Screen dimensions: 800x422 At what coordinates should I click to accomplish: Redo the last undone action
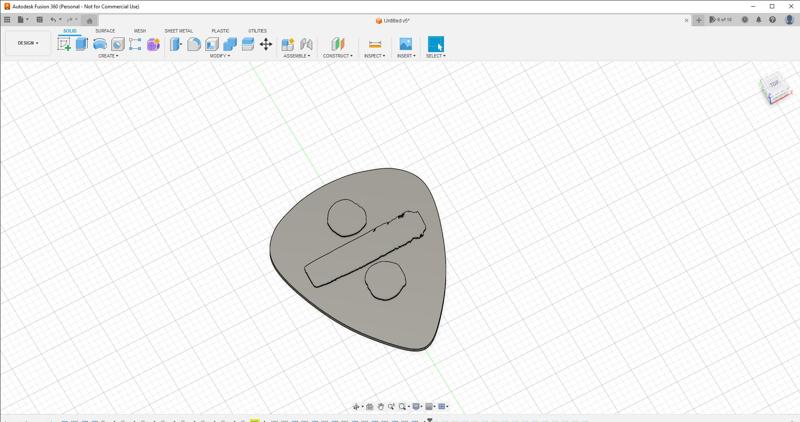[x=70, y=20]
